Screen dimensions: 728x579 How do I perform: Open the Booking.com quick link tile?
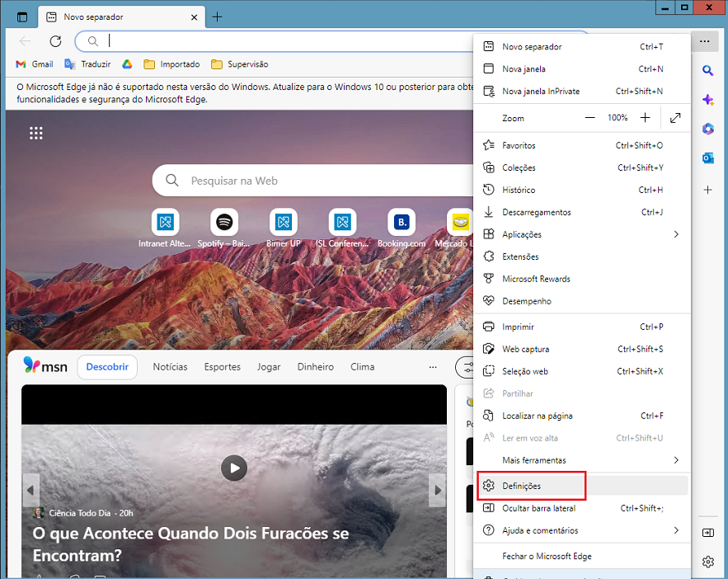402,222
